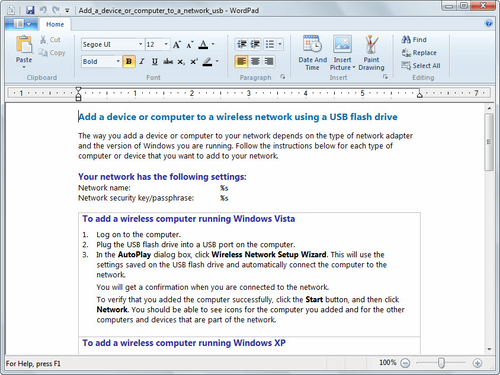The image size is (500, 375).
Task: Apply subscript formatting
Action: pos(181,62)
